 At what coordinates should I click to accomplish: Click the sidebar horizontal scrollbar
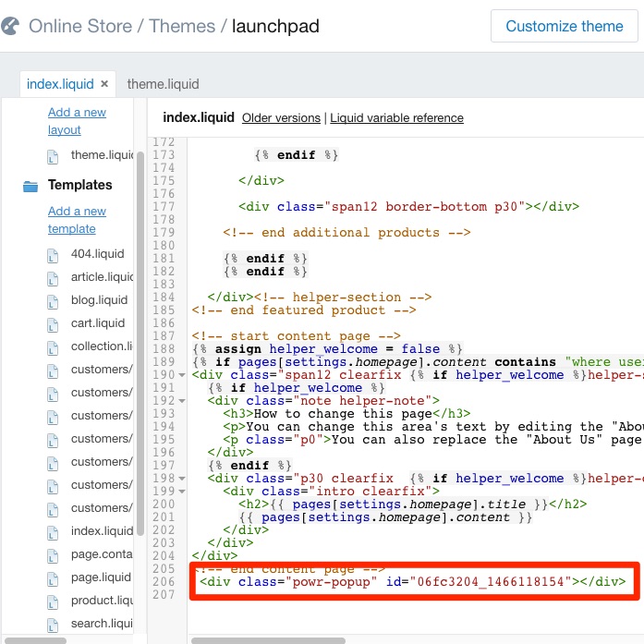35,640
